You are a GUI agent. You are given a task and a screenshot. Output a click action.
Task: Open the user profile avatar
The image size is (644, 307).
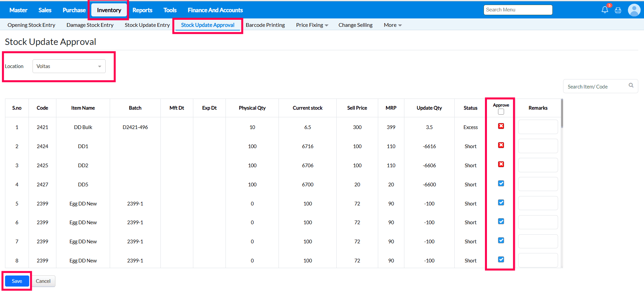[x=634, y=10]
